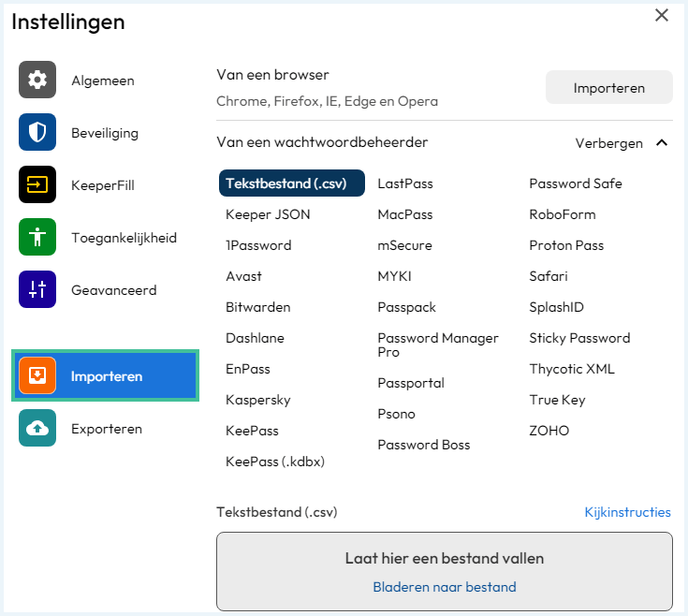Screen dimensions: 688x616
Task: Choose 1Password as import source
Action: click(x=258, y=245)
